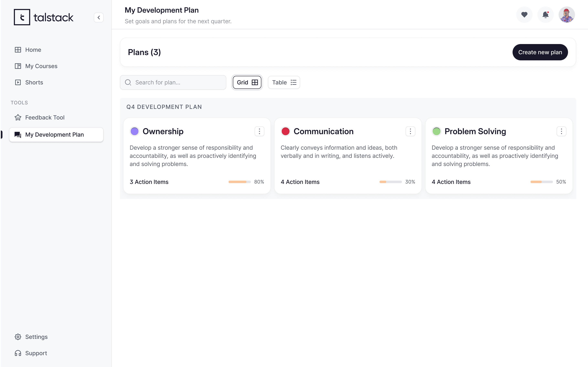Click the Feedback Tool star icon

18,117
